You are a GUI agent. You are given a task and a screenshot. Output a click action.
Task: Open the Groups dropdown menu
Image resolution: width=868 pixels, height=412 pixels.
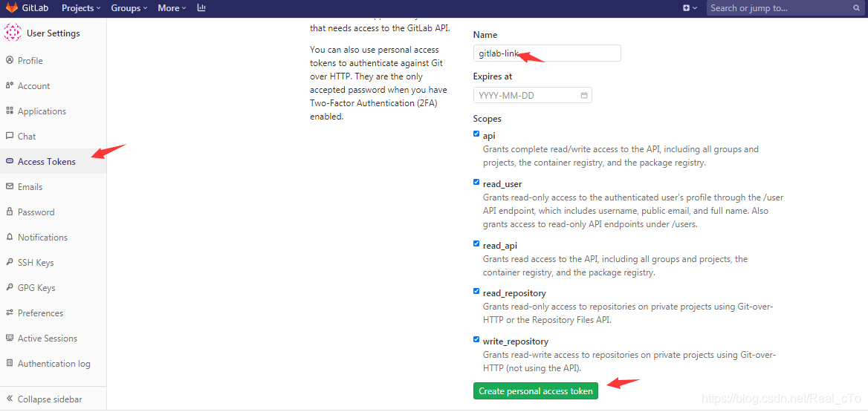click(129, 8)
